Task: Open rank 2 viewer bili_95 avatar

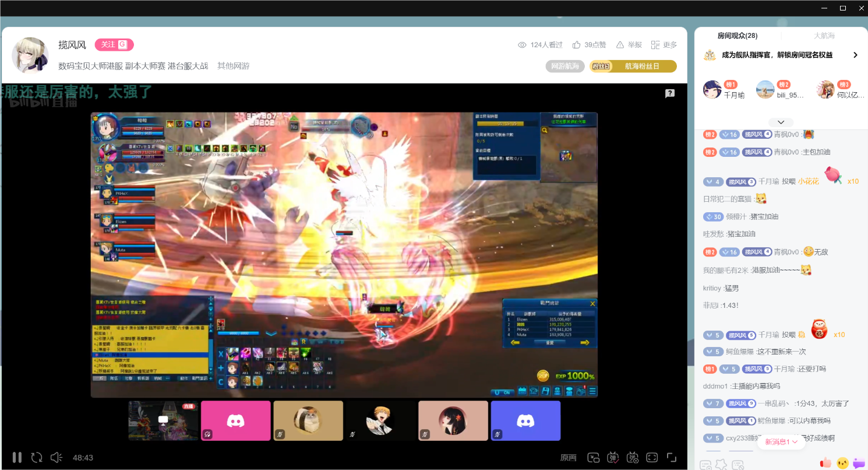Action: (765, 89)
